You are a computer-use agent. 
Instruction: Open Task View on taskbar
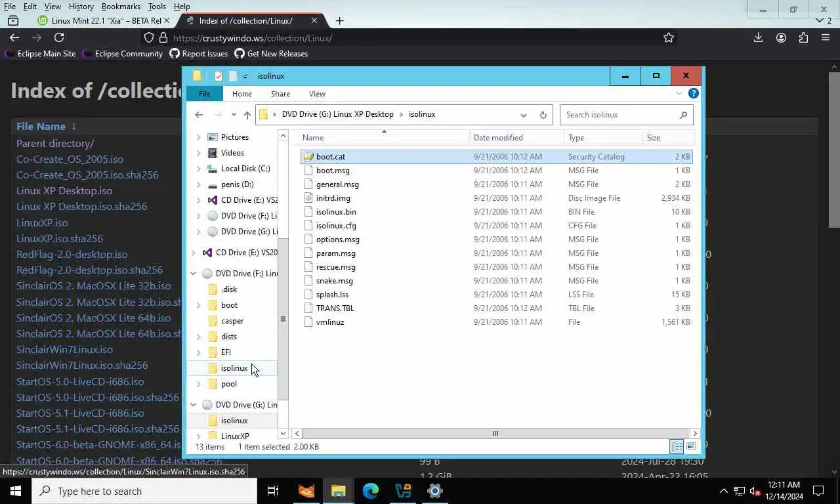click(273, 491)
